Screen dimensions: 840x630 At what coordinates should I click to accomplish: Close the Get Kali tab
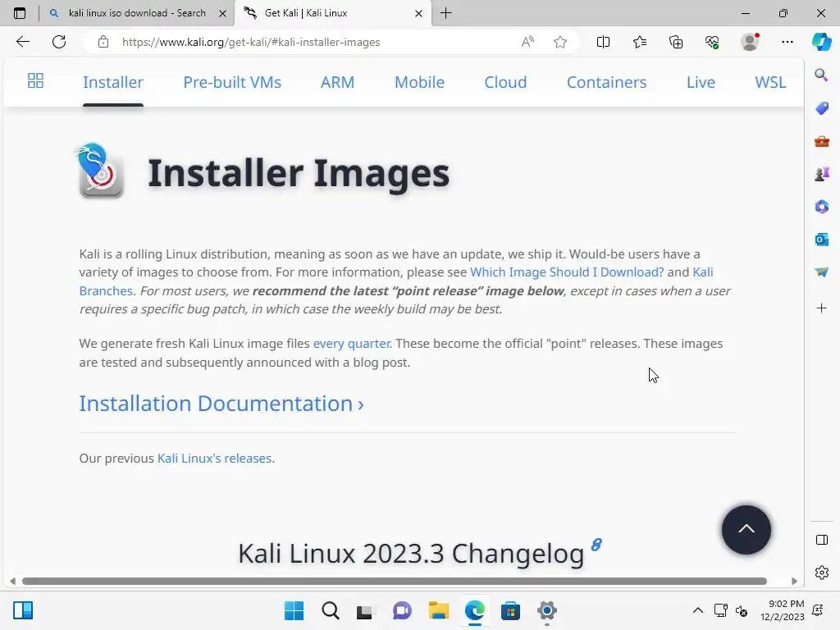[419, 13]
